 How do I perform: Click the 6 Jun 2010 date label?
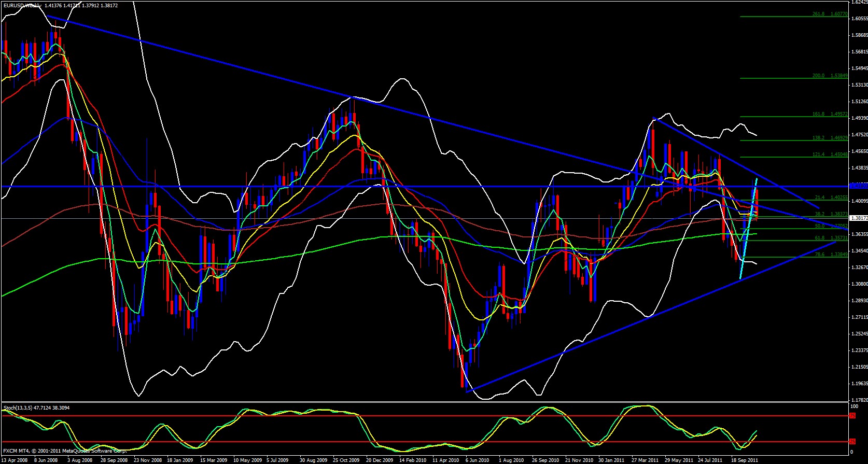pos(477,460)
